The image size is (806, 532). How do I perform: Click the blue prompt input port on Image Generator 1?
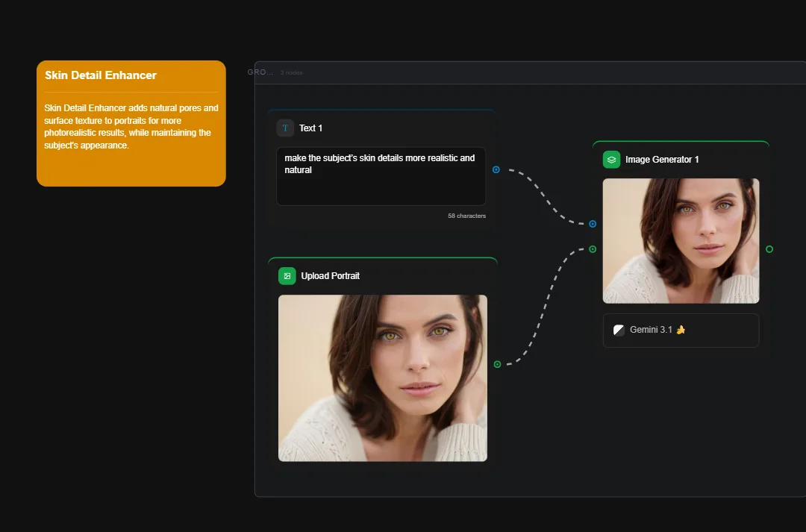pyautogui.click(x=592, y=223)
